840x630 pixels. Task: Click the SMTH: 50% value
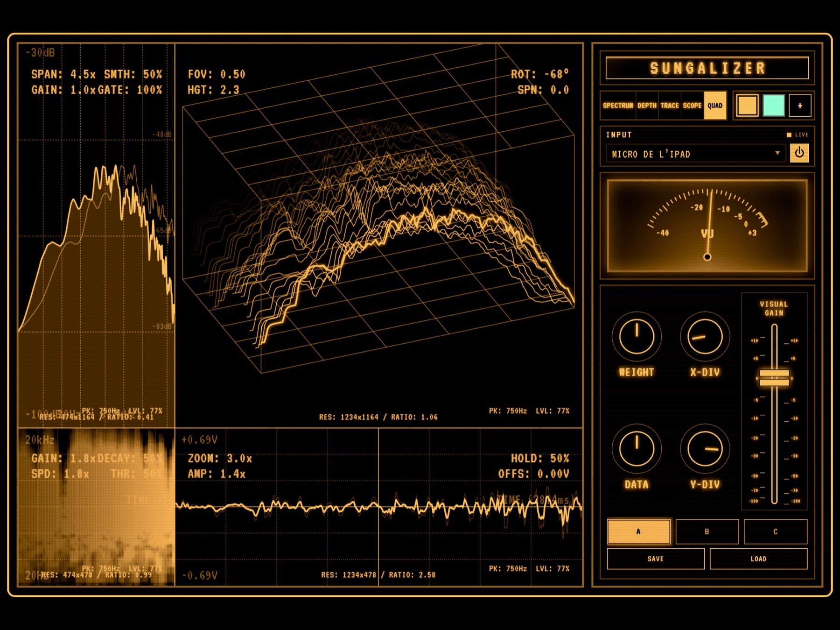pyautogui.click(x=133, y=74)
